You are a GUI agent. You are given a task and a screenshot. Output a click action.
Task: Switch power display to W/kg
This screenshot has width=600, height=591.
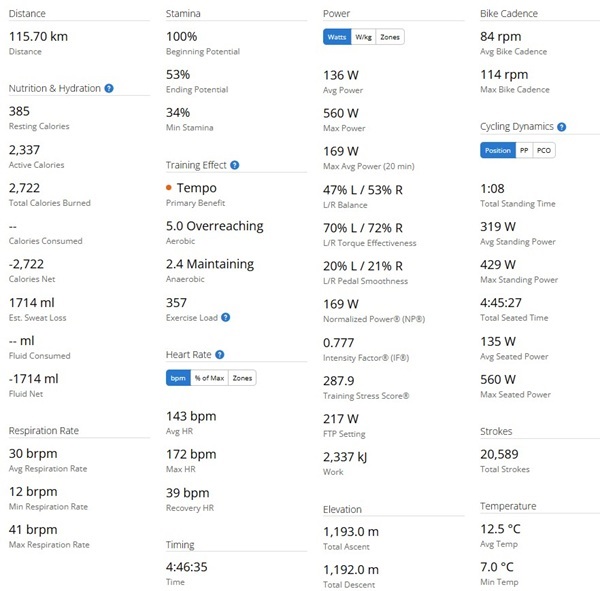click(x=362, y=36)
